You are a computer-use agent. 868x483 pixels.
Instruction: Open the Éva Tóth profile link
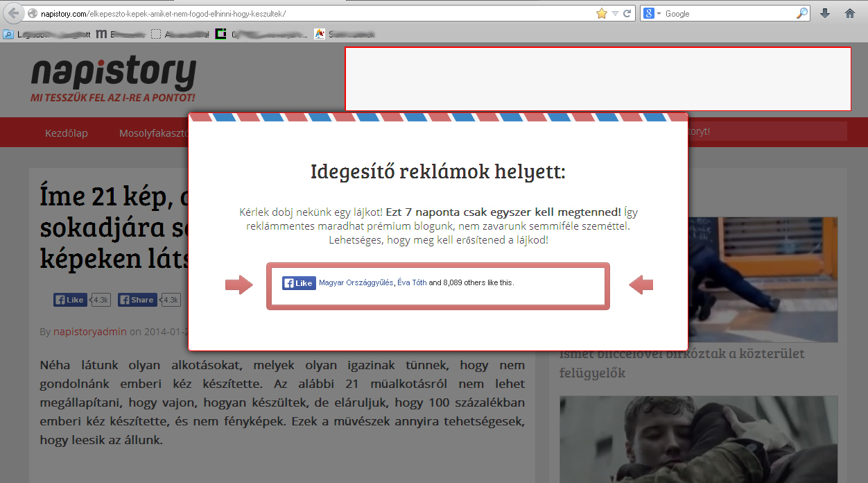pos(412,283)
